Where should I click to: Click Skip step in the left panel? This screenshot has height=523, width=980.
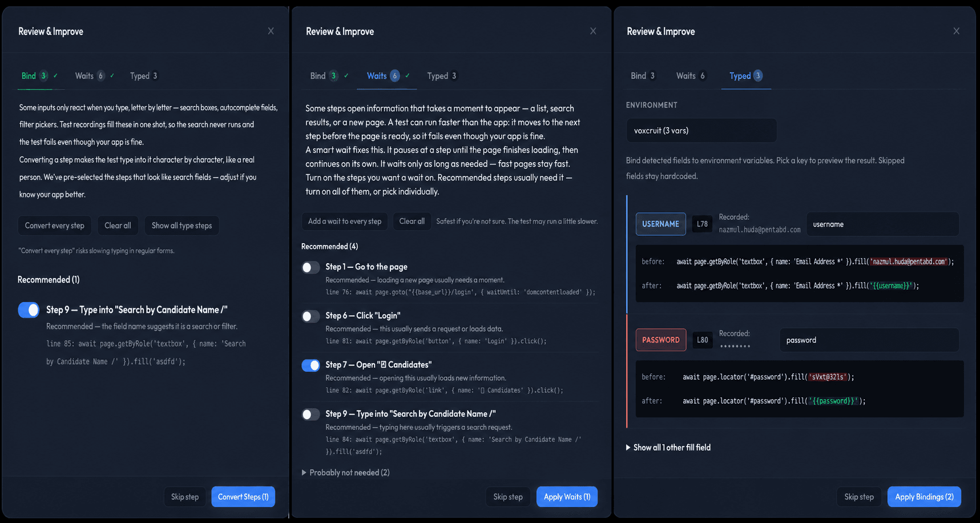click(185, 497)
